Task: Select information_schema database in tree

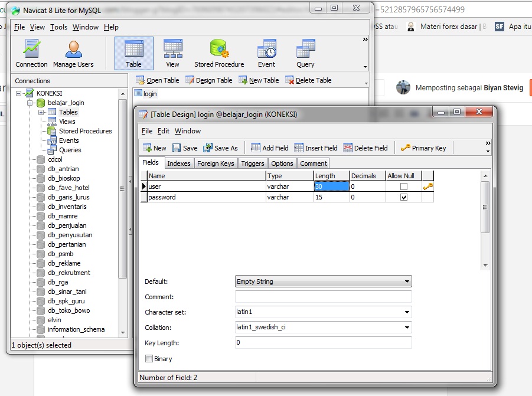Action: pyautogui.click(x=76, y=329)
